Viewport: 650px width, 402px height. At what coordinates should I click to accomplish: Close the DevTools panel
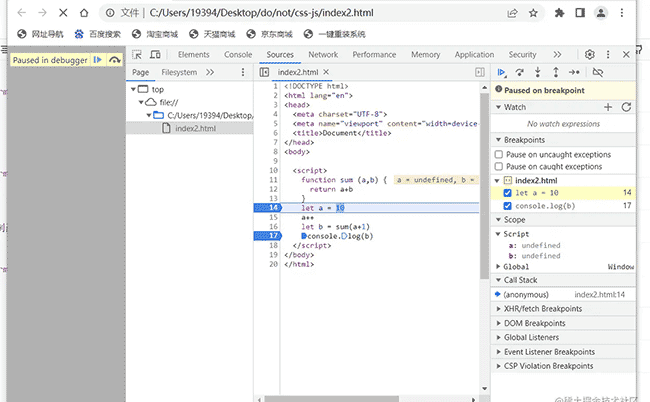[x=626, y=54]
